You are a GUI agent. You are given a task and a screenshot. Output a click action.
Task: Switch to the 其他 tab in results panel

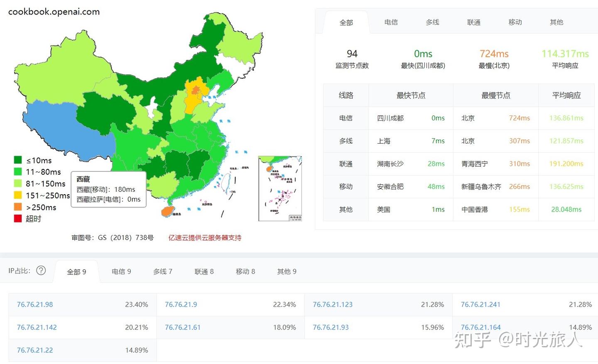coord(556,22)
